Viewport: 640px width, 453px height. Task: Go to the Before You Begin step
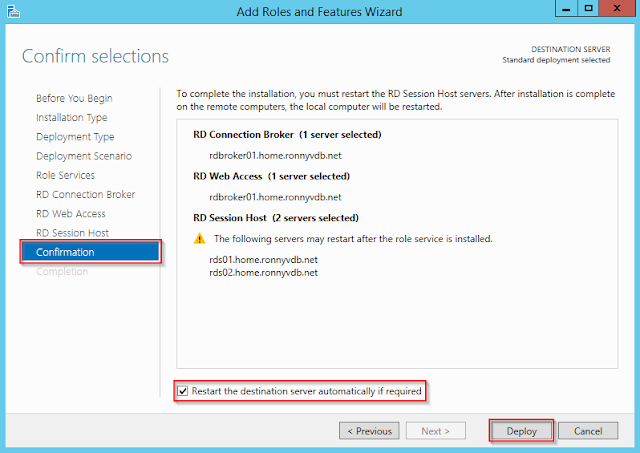(74, 98)
